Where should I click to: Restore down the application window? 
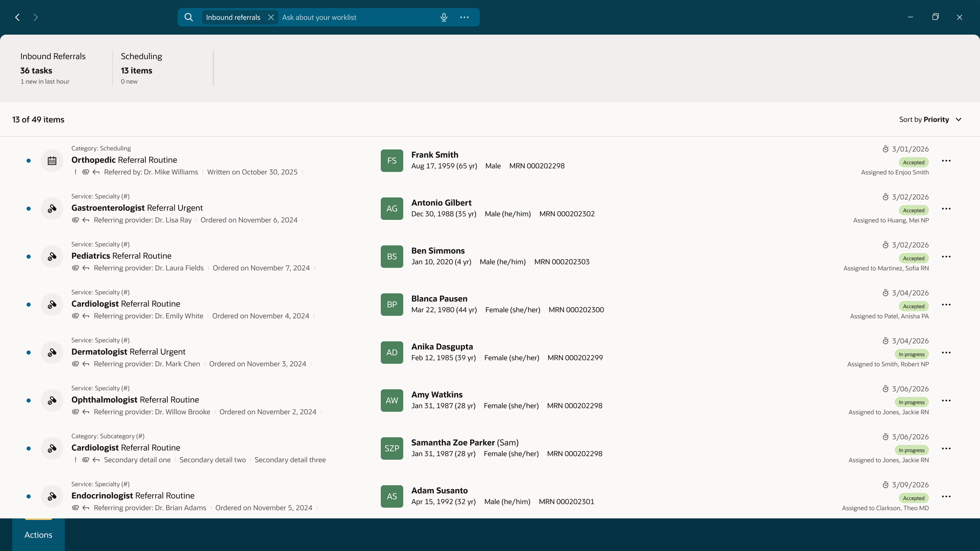click(935, 17)
